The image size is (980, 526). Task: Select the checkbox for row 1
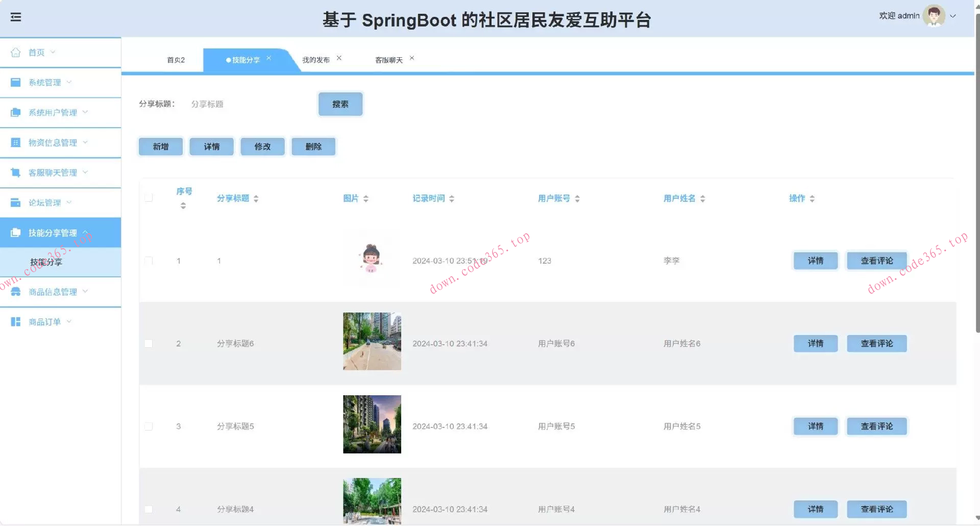point(149,261)
